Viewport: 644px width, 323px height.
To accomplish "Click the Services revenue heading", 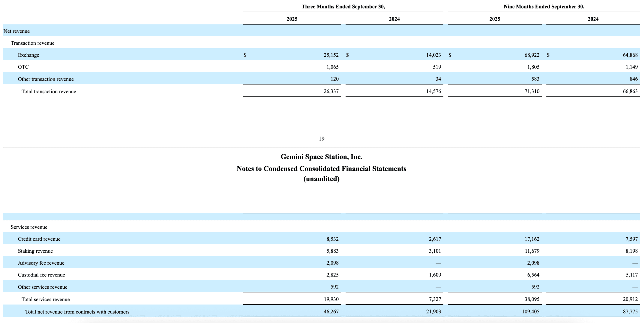I will [29, 227].
